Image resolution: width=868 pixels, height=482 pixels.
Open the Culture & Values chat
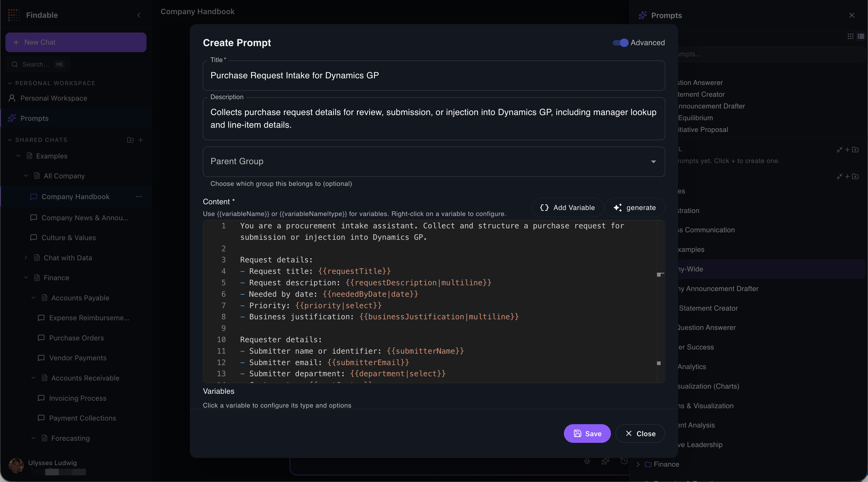(69, 237)
